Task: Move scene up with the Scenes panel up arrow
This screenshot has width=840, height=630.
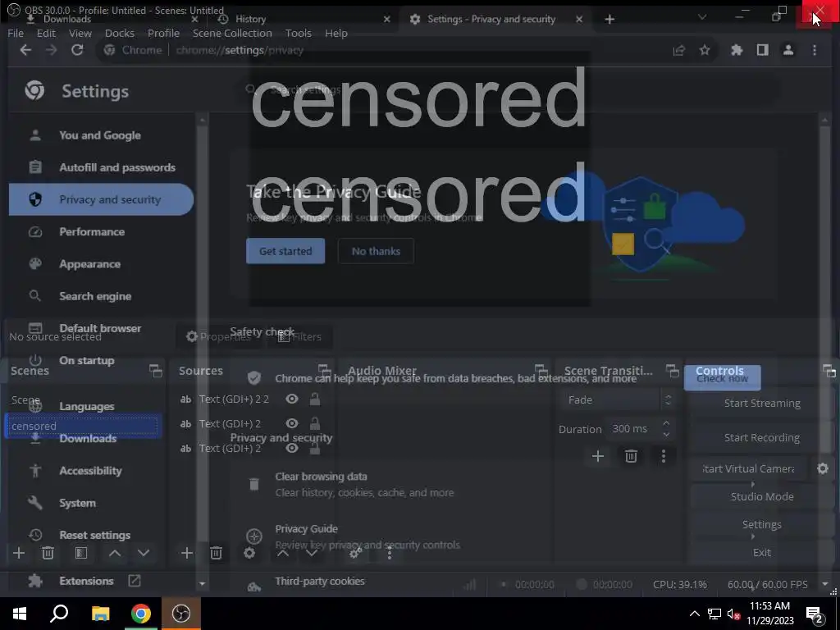Action: pos(115,553)
